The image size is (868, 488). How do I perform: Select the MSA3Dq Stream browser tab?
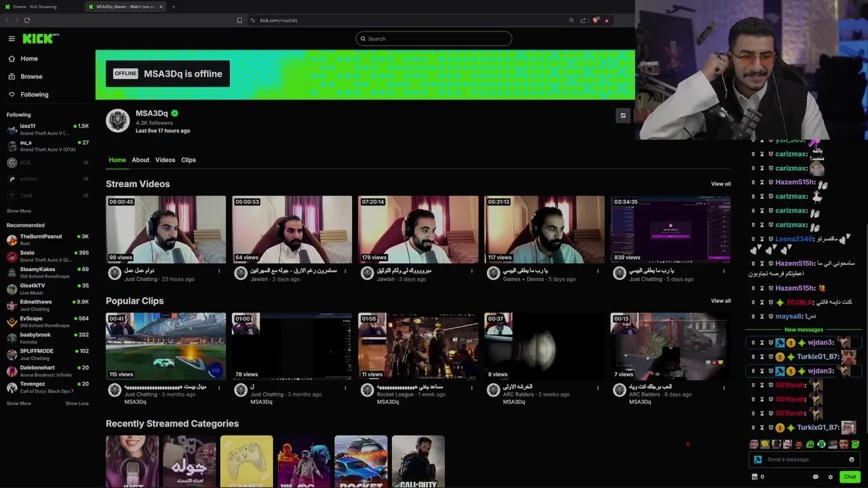coord(125,7)
